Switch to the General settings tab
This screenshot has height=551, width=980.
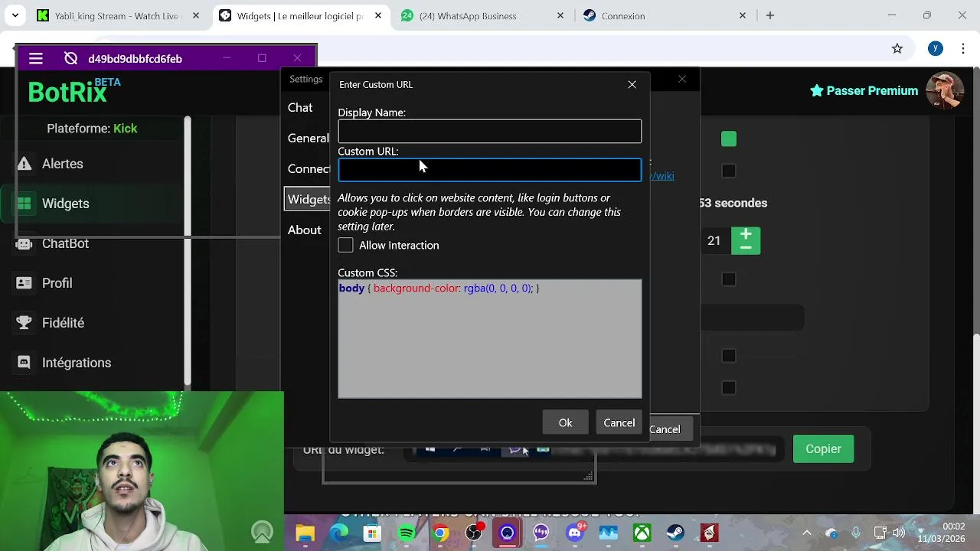pos(308,139)
